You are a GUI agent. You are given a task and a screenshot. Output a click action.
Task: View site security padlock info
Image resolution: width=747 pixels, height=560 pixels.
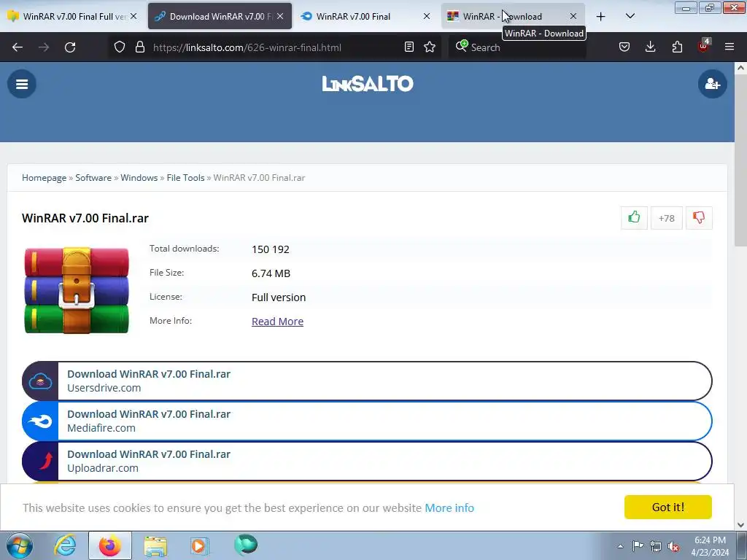[139, 47]
